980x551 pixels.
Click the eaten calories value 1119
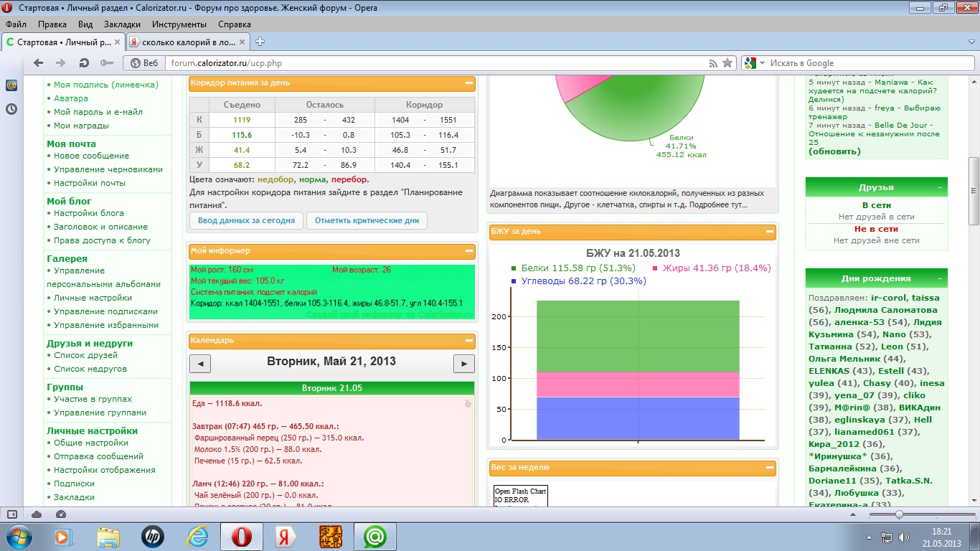(242, 120)
